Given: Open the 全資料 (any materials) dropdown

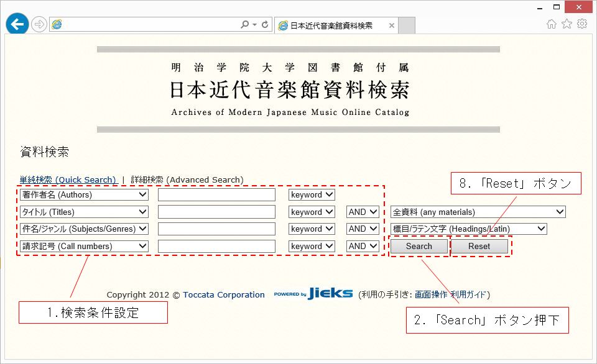Looking at the screenshot, I should (x=478, y=212).
